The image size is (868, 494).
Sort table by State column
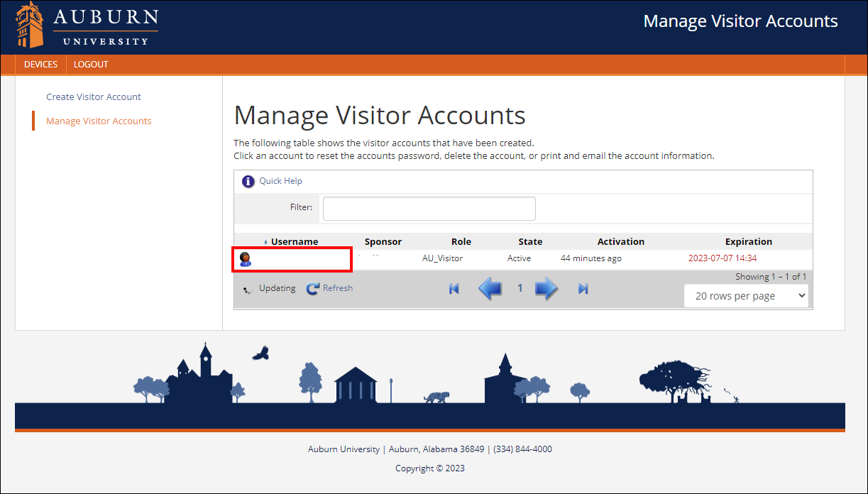point(530,242)
